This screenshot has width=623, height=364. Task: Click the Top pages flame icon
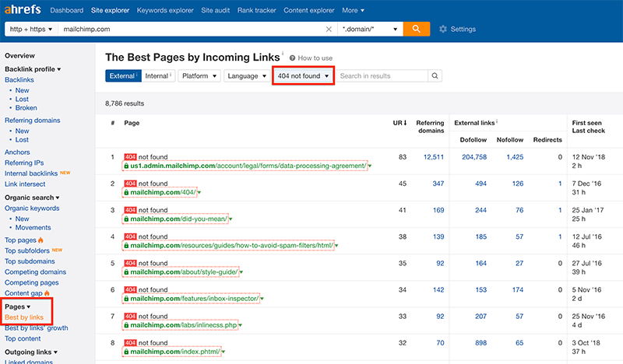click(x=40, y=240)
